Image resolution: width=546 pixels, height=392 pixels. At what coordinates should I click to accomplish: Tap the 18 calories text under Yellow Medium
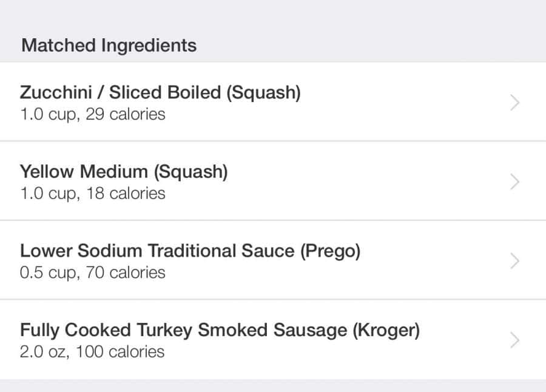click(x=126, y=194)
